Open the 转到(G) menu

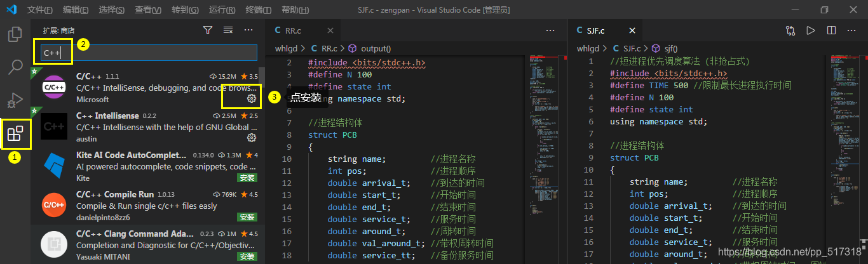[185, 10]
